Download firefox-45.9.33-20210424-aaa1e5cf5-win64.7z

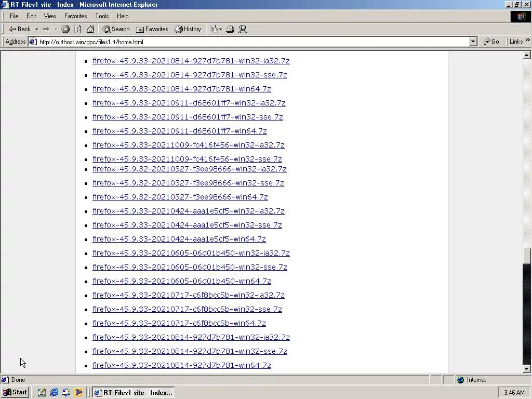click(x=179, y=239)
